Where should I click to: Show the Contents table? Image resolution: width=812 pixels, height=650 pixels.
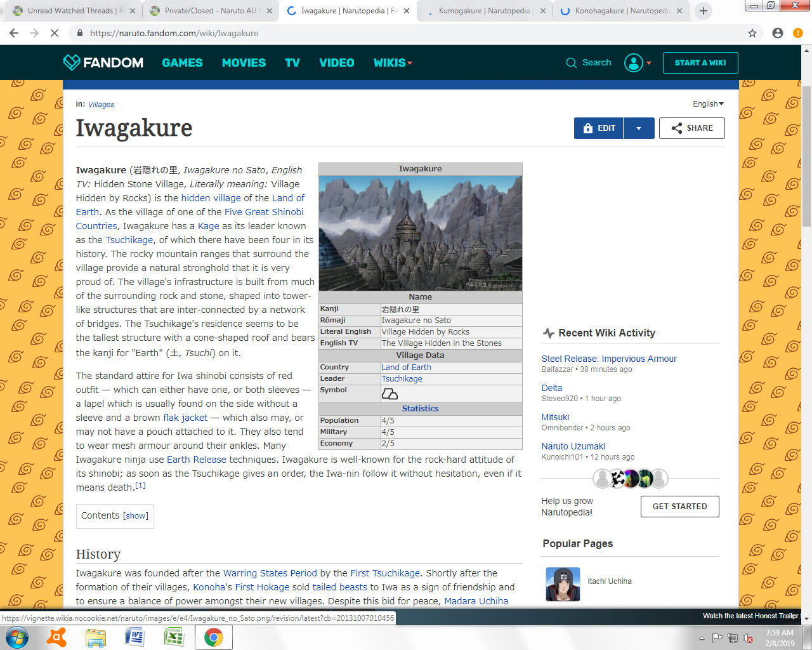point(136,516)
